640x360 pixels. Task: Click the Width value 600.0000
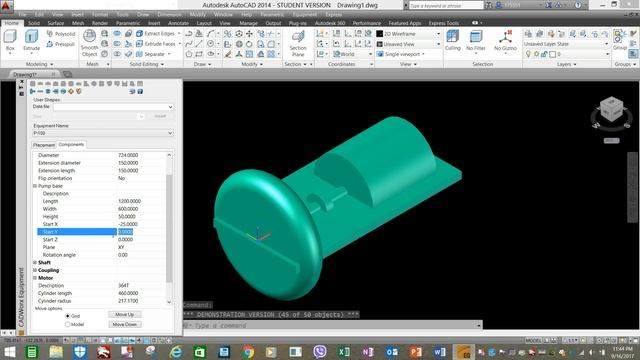(x=128, y=209)
